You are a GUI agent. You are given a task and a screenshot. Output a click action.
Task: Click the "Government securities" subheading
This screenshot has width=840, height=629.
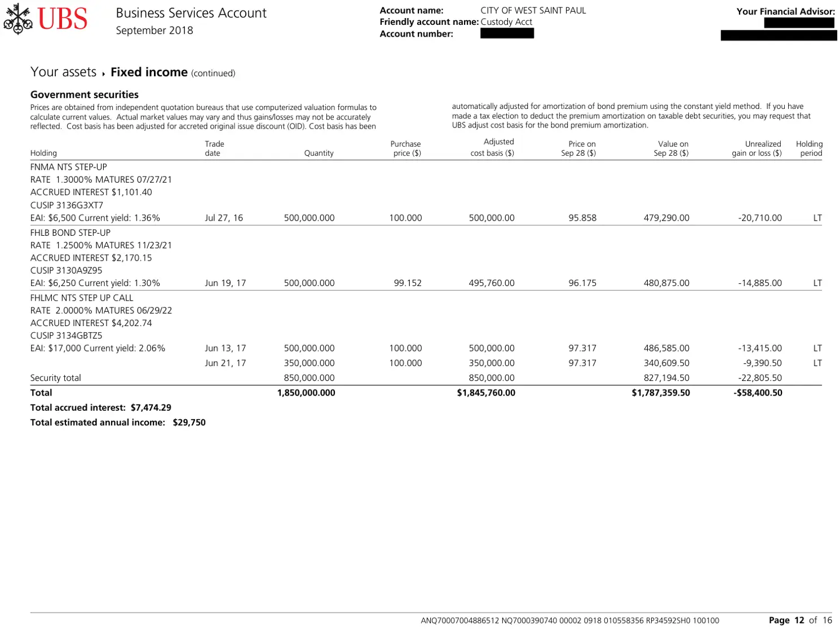(85, 95)
